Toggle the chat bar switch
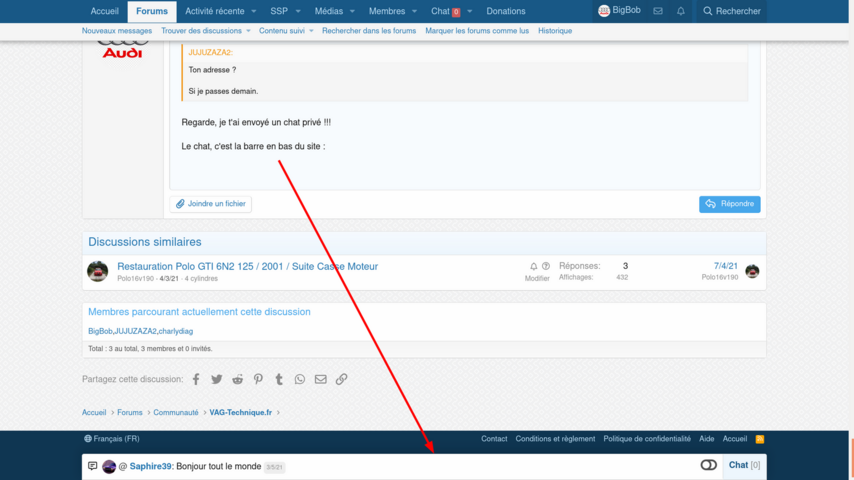The width and height of the screenshot is (854, 480). (x=708, y=465)
